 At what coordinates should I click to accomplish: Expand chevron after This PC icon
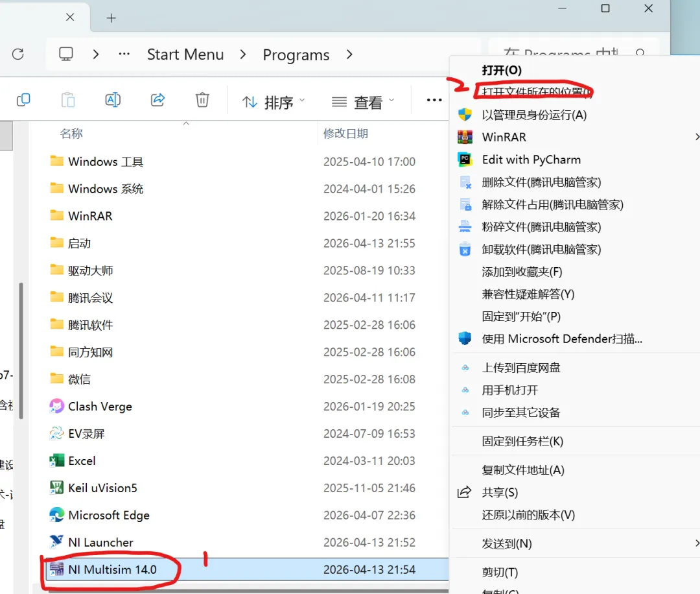pyautogui.click(x=95, y=54)
